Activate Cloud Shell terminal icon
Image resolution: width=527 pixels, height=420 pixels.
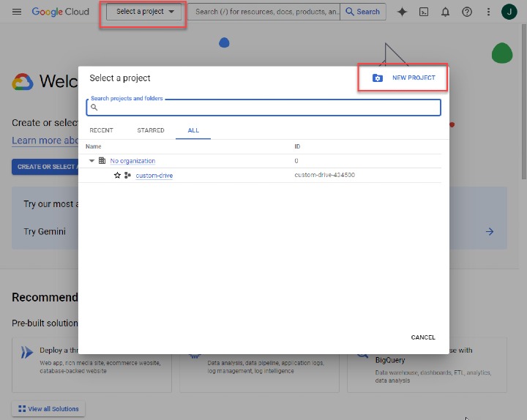coord(423,12)
